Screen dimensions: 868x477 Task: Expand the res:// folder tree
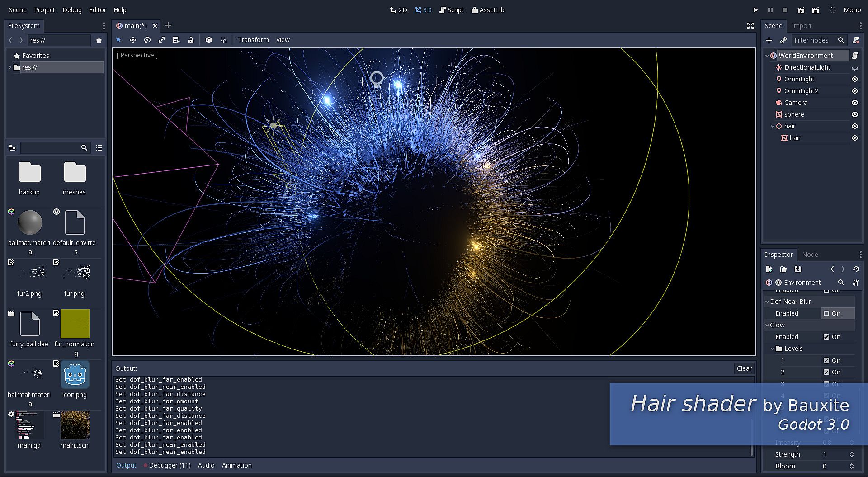tap(10, 67)
